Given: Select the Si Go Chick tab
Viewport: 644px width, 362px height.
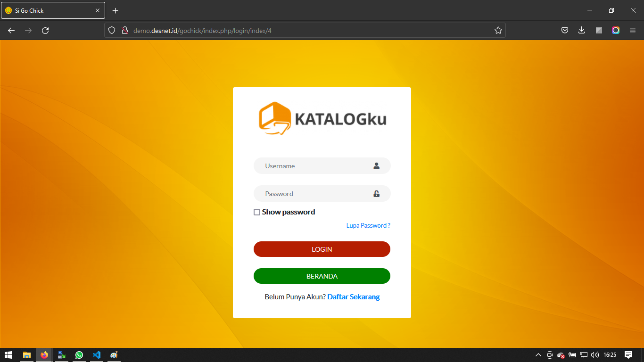Looking at the screenshot, I should point(47,10).
